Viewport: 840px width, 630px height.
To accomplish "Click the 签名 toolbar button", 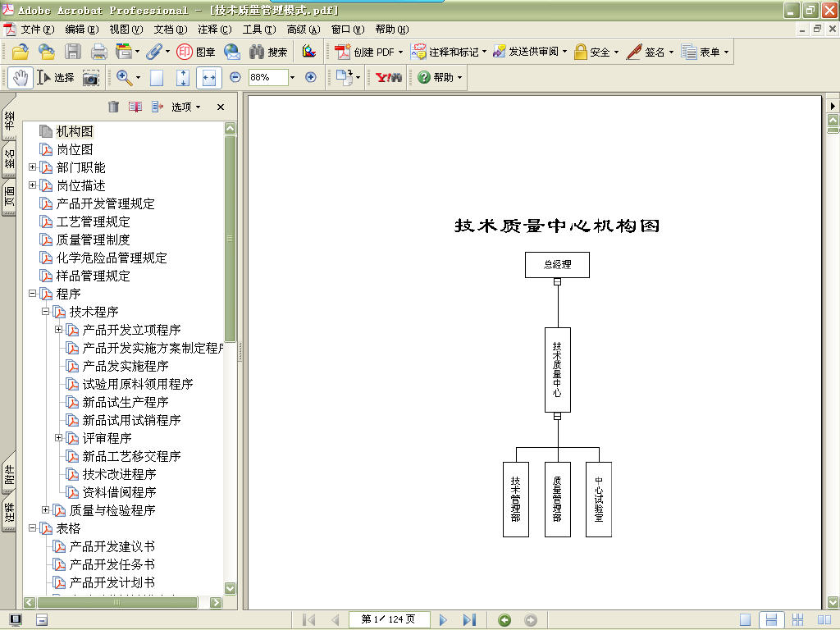I will (650, 52).
